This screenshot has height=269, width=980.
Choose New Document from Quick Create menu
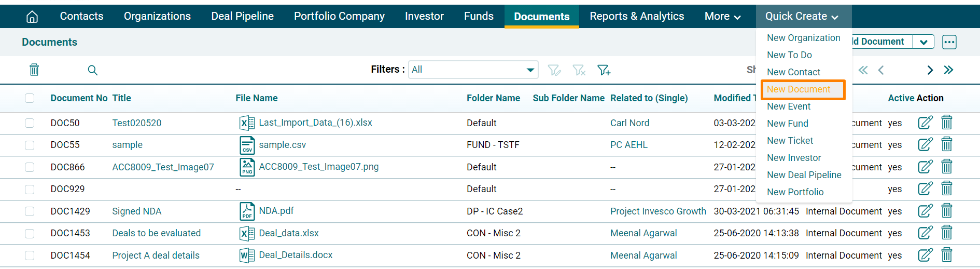coord(799,89)
